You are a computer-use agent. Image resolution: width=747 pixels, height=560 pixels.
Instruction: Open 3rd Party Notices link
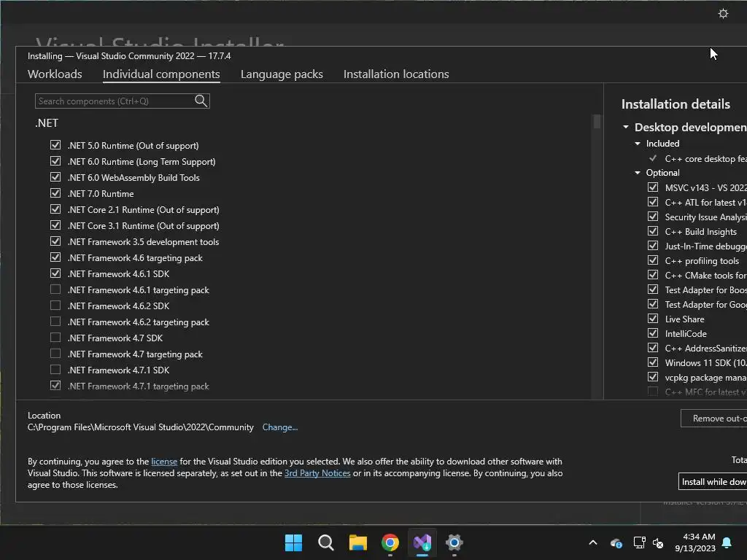[x=317, y=473]
